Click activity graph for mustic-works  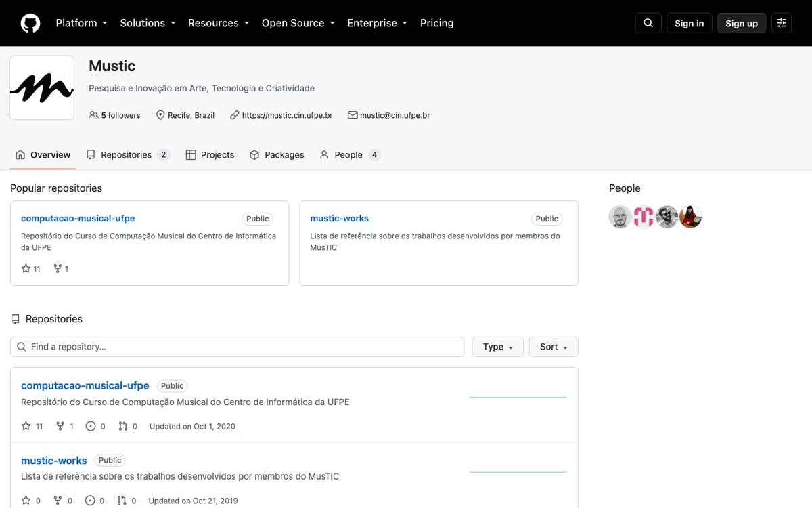[518, 472]
